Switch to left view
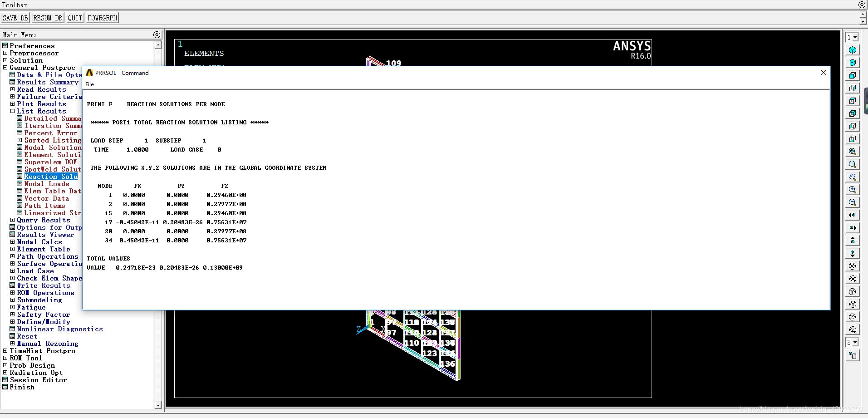The width and height of the screenshot is (868, 418). (x=852, y=126)
